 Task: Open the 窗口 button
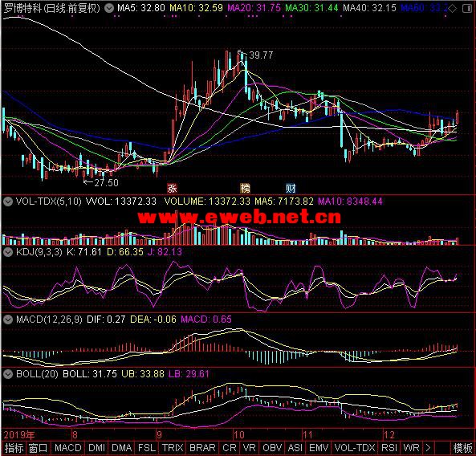(39, 448)
